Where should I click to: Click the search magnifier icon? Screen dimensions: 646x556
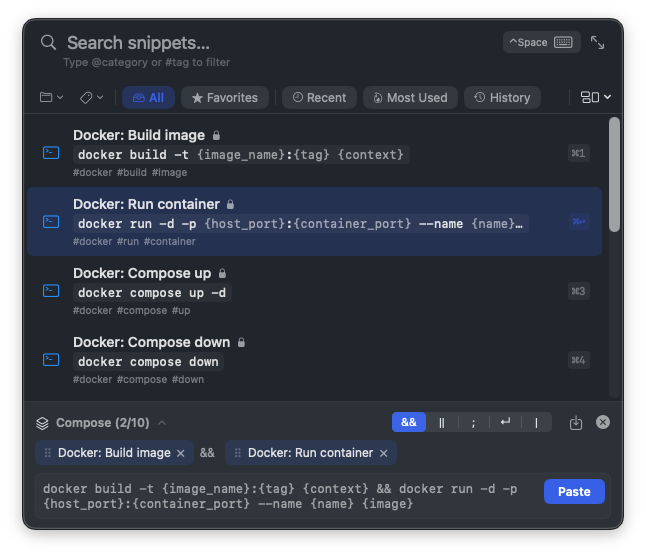48,42
